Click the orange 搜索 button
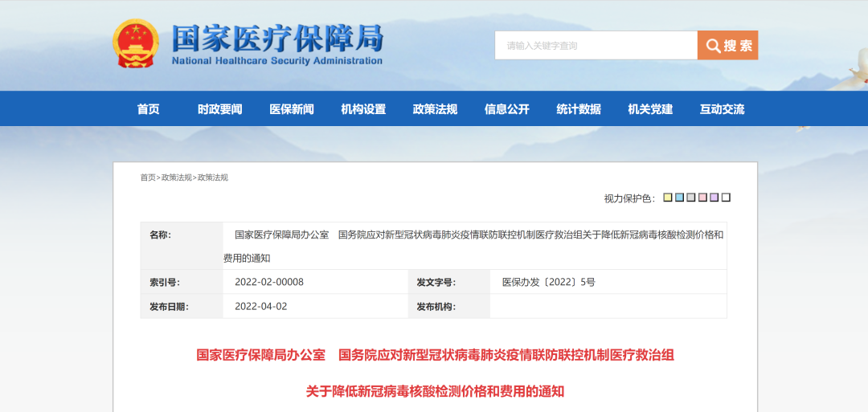The width and height of the screenshot is (868, 412). click(x=728, y=45)
